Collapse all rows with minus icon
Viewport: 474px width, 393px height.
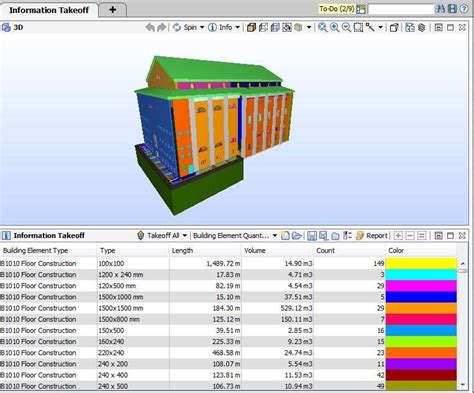tap(410, 236)
